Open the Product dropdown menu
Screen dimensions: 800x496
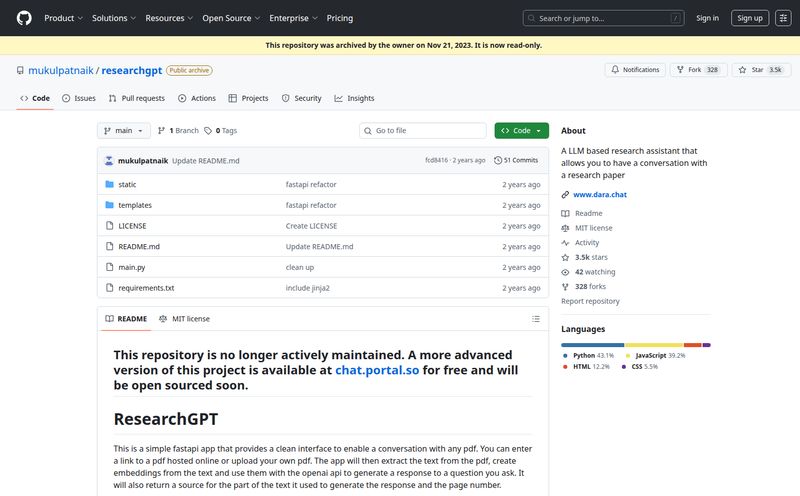(x=63, y=18)
